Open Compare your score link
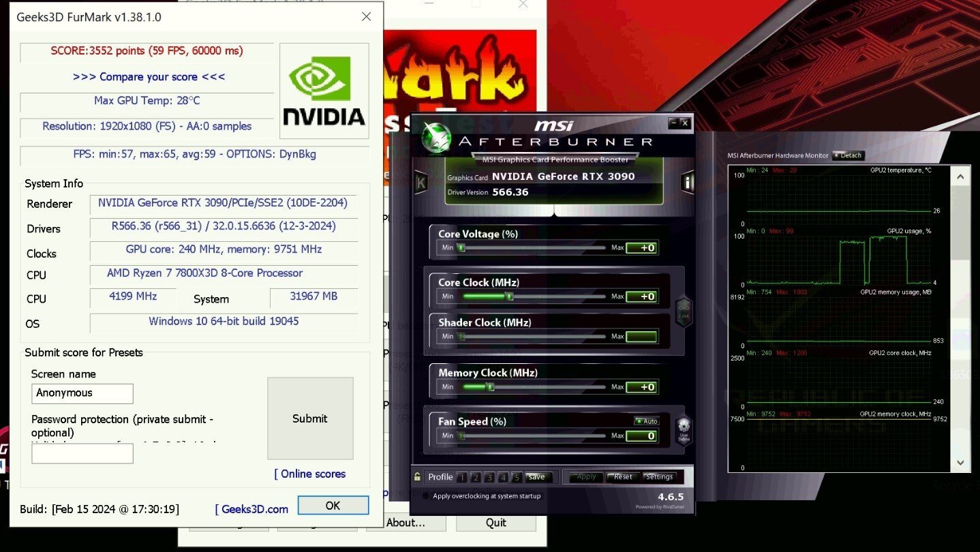This screenshot has height=552, width=980. [x=149, y=77]
